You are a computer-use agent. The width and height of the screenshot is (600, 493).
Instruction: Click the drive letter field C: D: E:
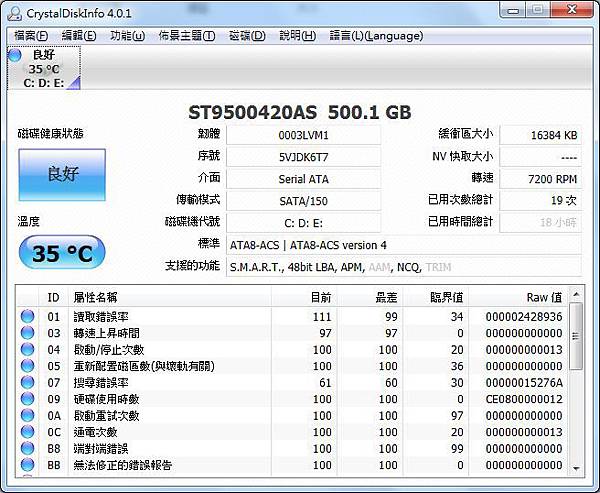303,223
